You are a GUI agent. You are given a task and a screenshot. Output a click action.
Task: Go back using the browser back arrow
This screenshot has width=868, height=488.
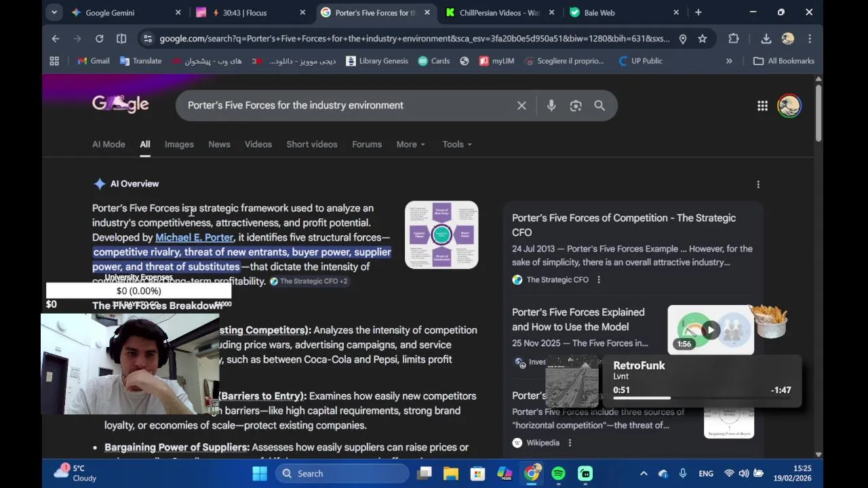[56, 39]
